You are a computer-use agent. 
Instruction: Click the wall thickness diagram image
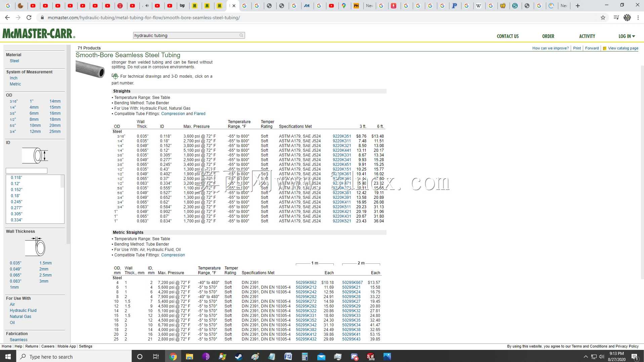click(x=35, y=247)
